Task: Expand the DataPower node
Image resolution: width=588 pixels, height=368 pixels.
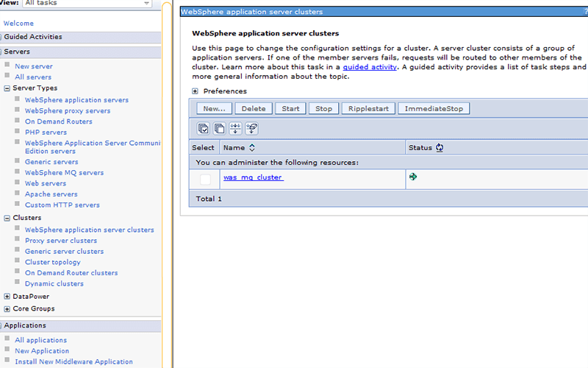Action: 7,297
